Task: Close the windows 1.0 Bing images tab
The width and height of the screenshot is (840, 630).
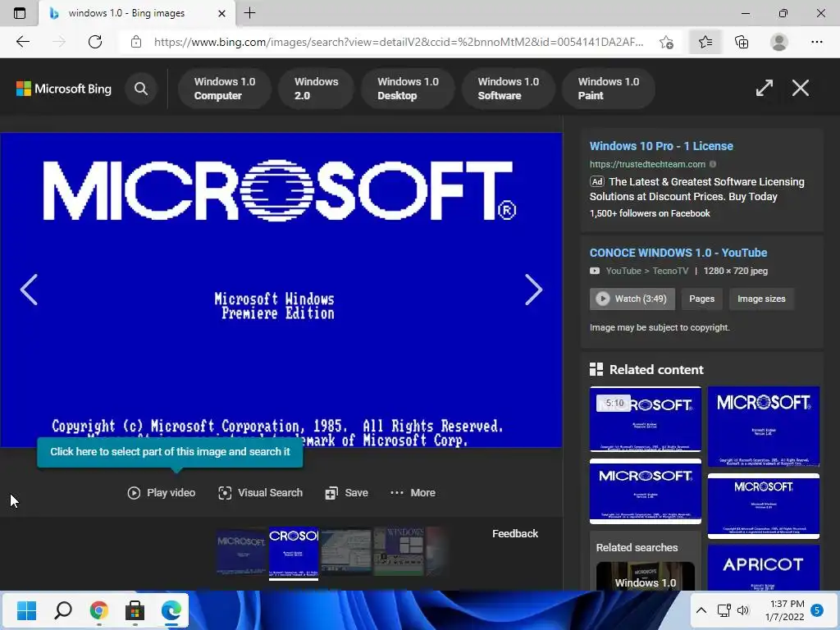Action: [x=221, y=13]
